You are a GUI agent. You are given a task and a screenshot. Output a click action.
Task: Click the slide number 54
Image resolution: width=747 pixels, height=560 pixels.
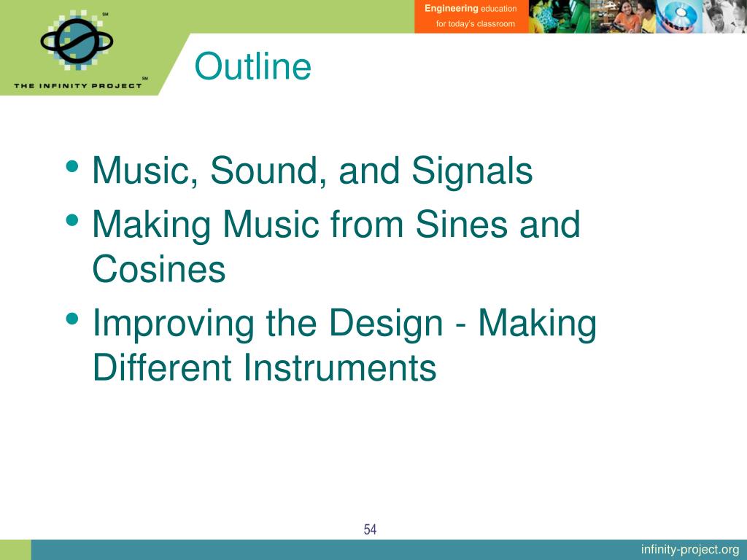coord(370,529)
